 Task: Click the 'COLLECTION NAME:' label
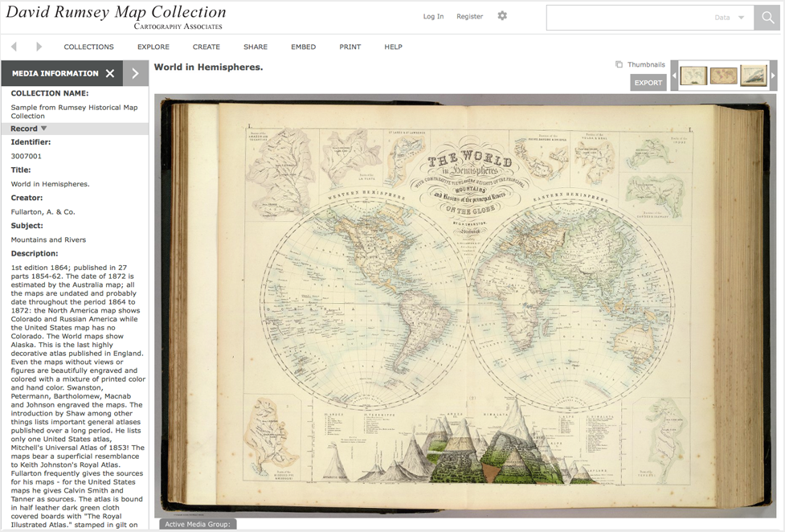click(50, 93)
